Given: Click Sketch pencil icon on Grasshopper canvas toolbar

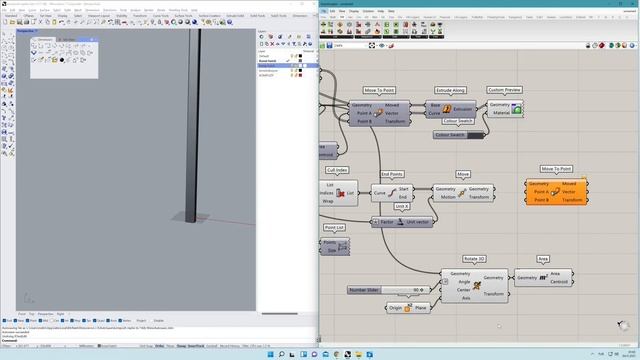Looking at the screenshot, I should [x=391, y=45].
